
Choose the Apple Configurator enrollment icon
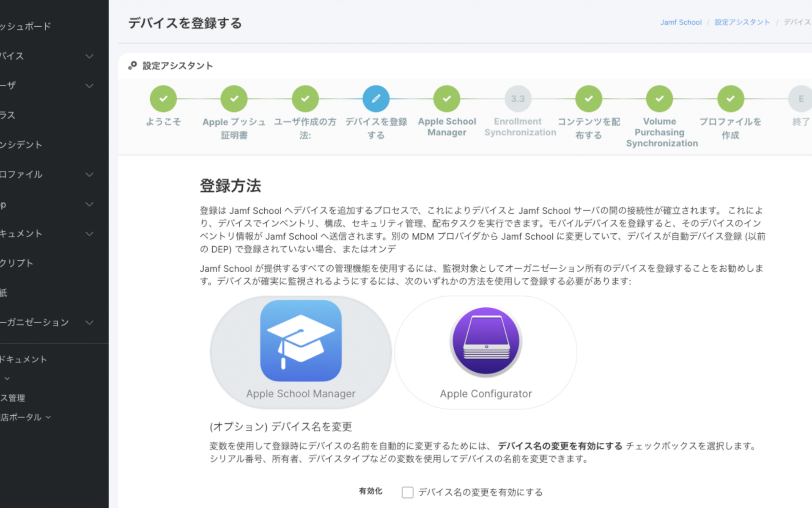(x=486, y=341)
